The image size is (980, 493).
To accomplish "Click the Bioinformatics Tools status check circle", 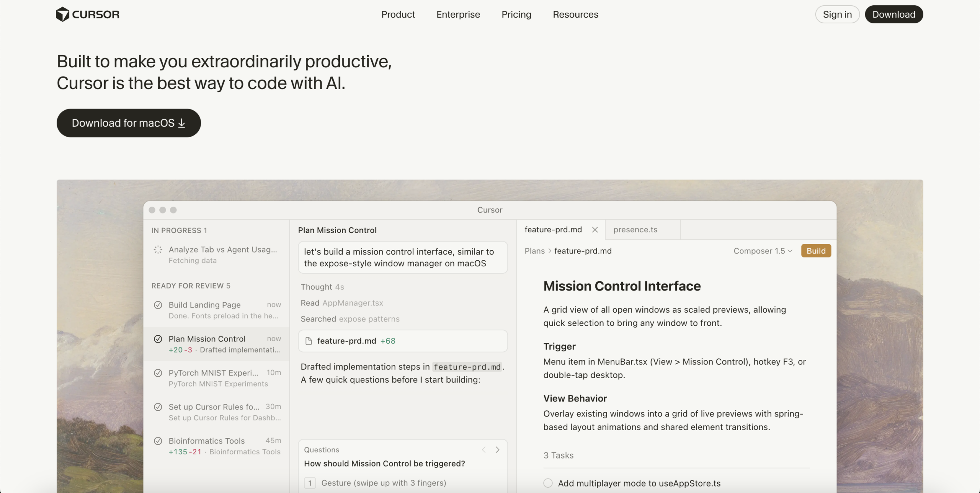I will pyautogui.click(x=158, y=441).
